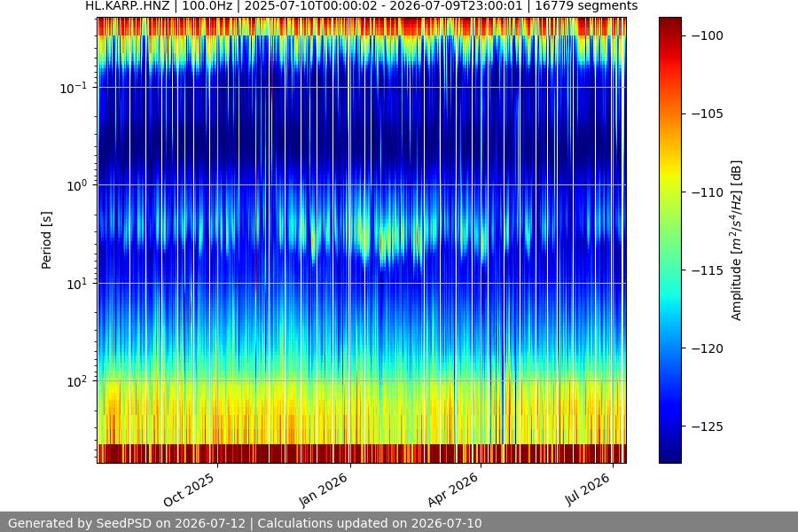
Task: Click the 'Generated by SeedPSD' footer text
Action: tap(245, 523)
